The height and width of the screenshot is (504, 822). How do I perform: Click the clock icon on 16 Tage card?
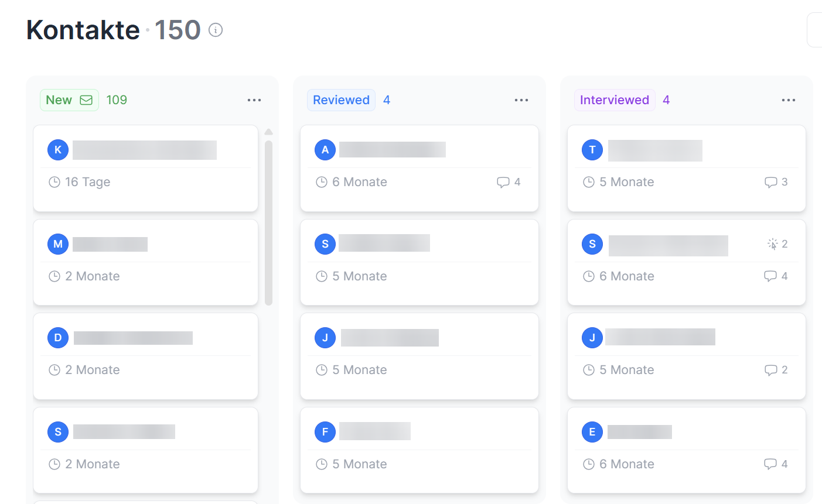coord(54,182)
